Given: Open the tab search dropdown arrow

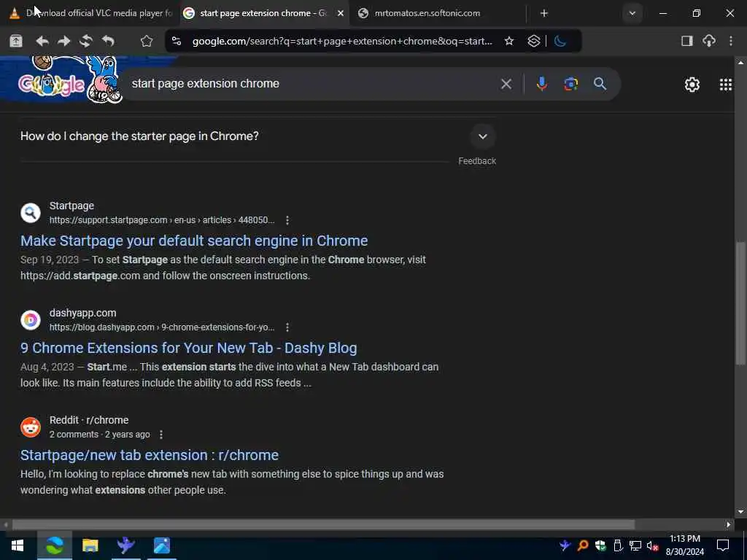Looking at the screenshot, I should pos(632,13).
